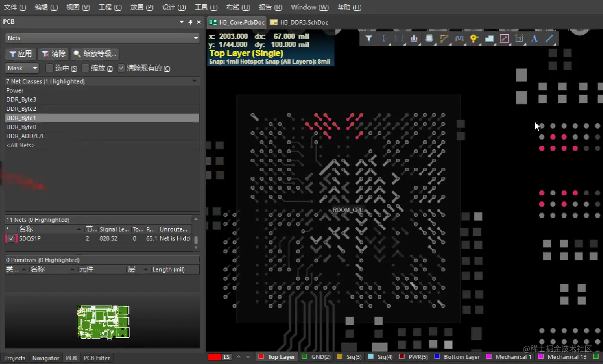
Task: Switch to the PWR(5) layer tab
Action: pos(414,357)
